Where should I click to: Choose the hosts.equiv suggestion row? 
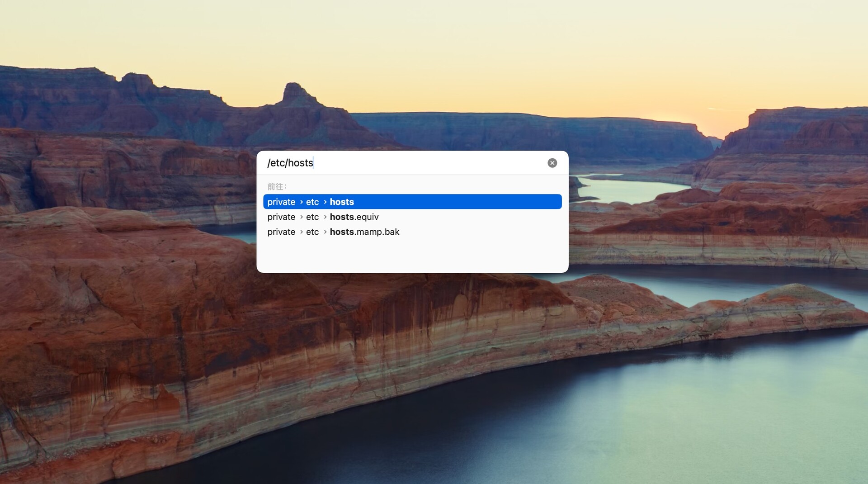coord(412,217)
